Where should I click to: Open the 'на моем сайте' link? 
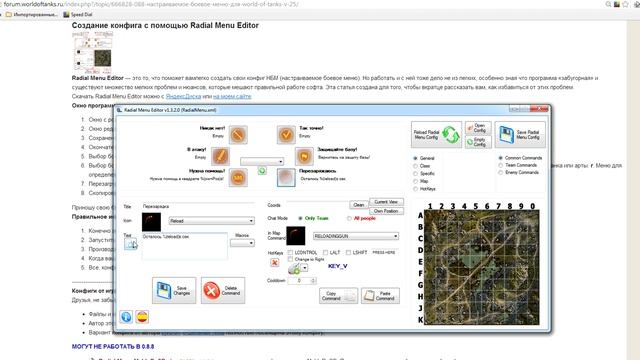(x=232, y=96)
